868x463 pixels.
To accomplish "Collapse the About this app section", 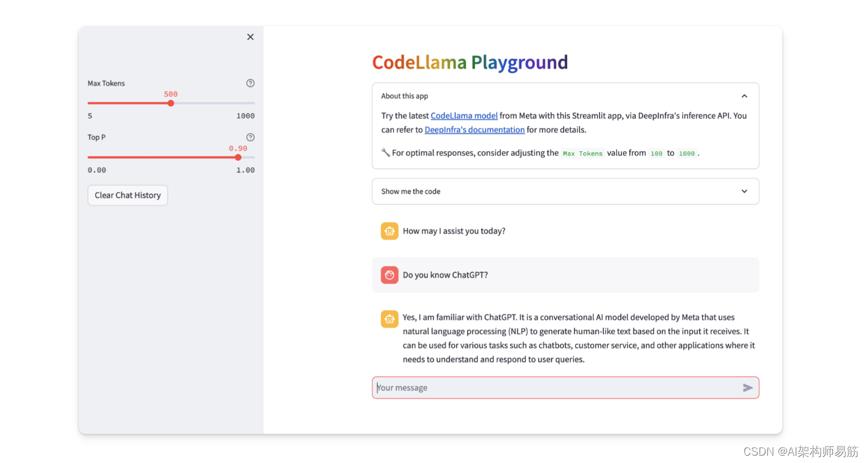I will [x=565, y=96].
